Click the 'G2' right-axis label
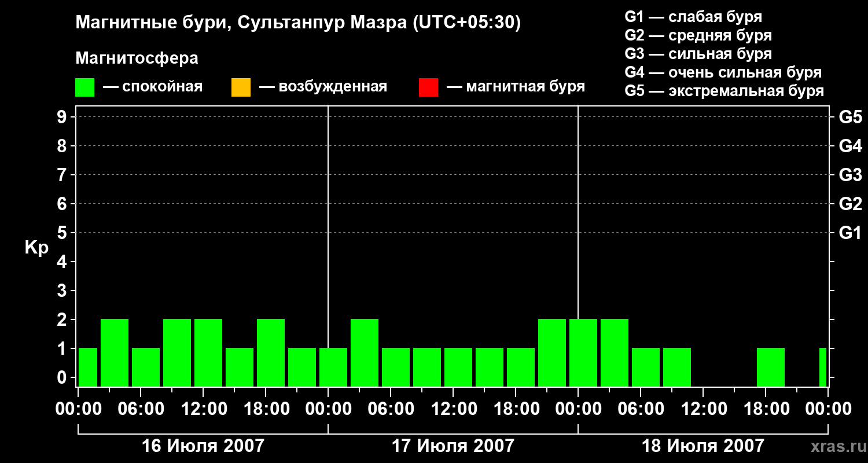868x463 pixels. [x=850, y=204]
